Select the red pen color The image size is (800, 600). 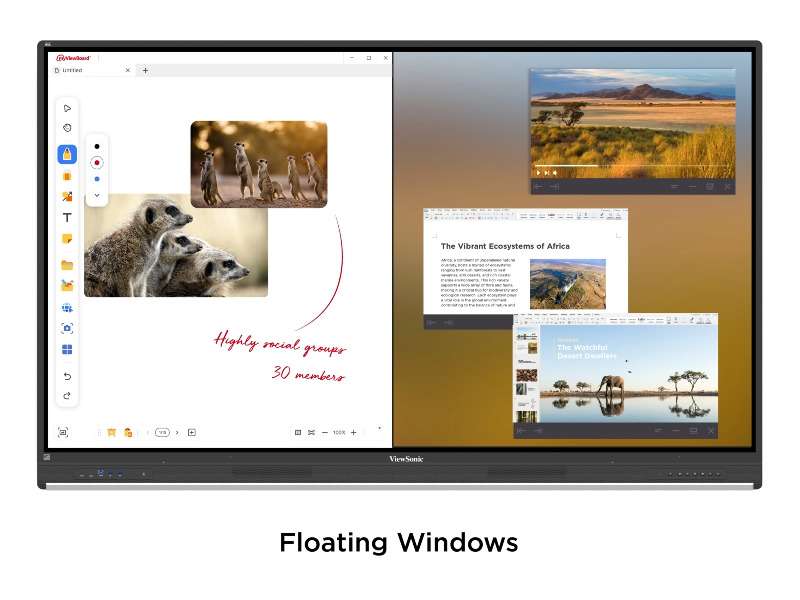[x=97, y=162]
